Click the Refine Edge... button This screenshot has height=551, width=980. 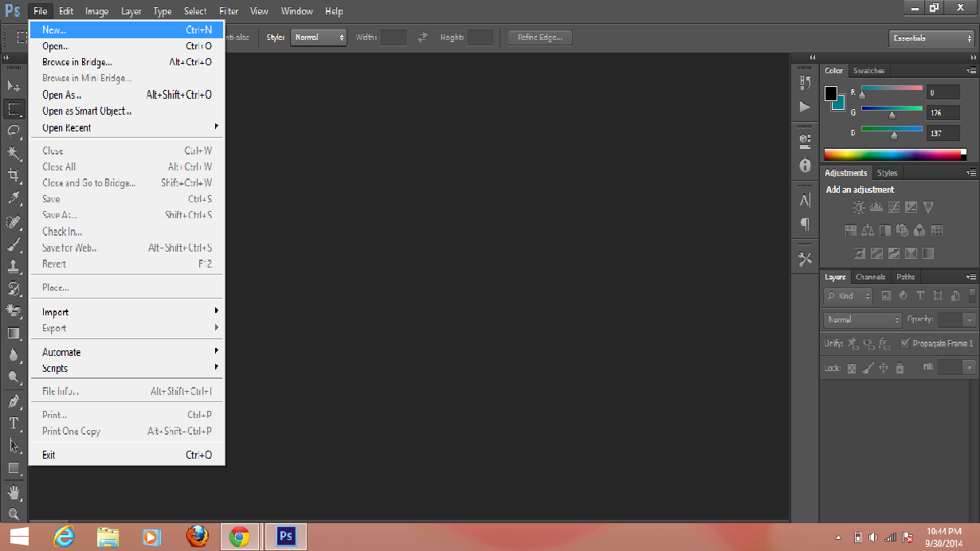point(540,37)
